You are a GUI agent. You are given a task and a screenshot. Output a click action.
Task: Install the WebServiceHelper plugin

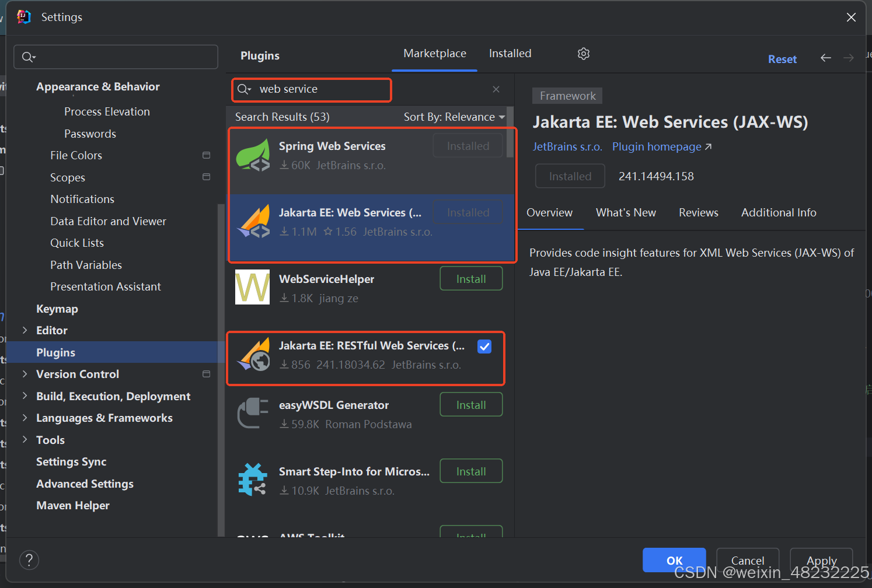click(x=471, y=279)
